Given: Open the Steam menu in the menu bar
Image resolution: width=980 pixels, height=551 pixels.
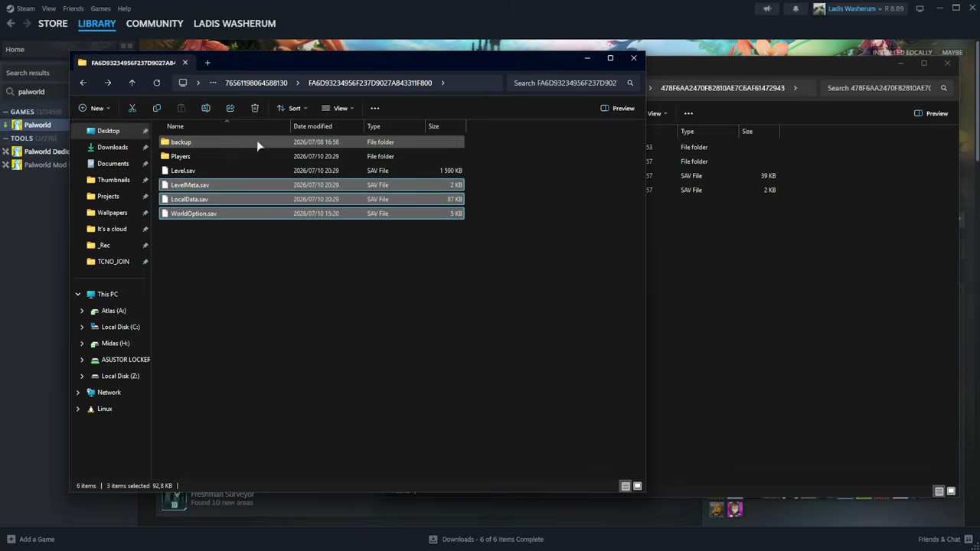Looking at the screenshot, I should click(25, 8).
